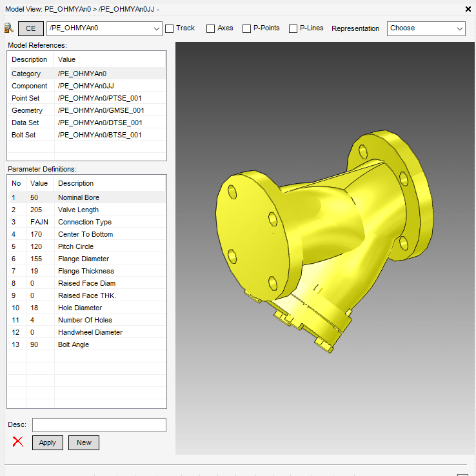Enable the Track checkbox
The width and height of the screenshot is (476, 476).
coord(170,28)
